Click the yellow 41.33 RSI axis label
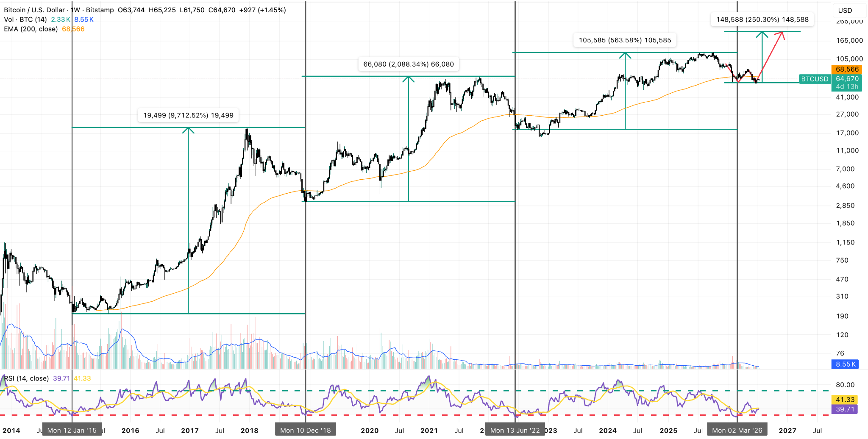Image resolution: width=868 pixels, height=439 pixels. tap(845, 400)
